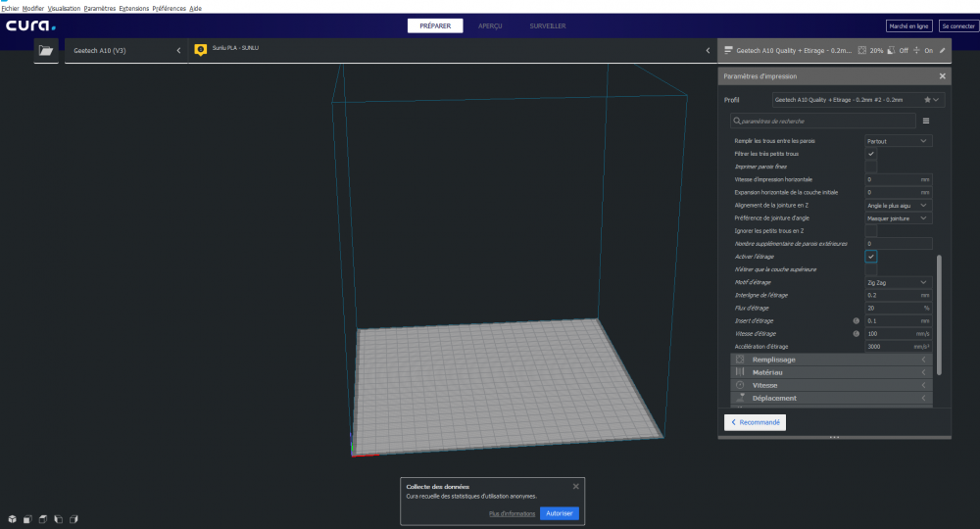Dismiss the Collecte des données notification
Screen dimensions: 980x529
point(575,487)
